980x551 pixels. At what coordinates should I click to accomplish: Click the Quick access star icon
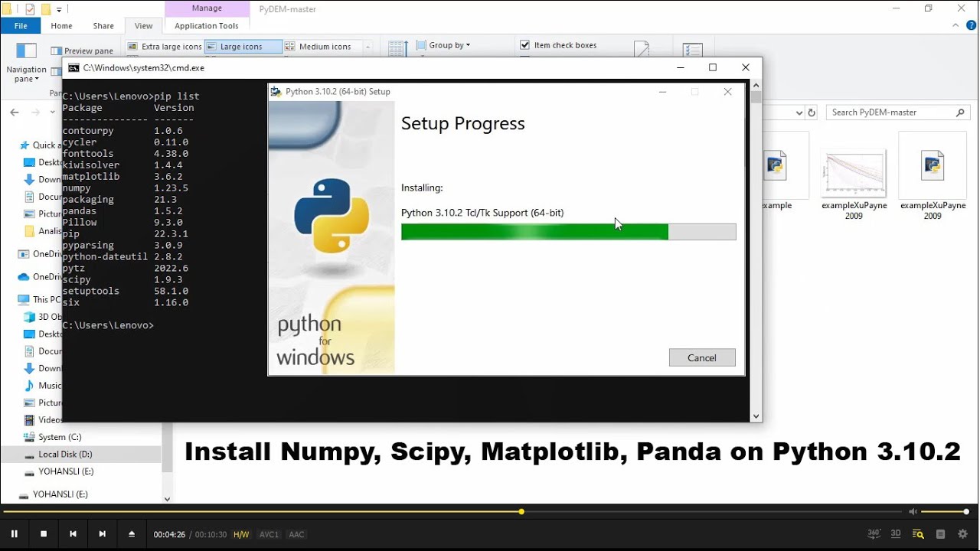click(x=24, y=145)
